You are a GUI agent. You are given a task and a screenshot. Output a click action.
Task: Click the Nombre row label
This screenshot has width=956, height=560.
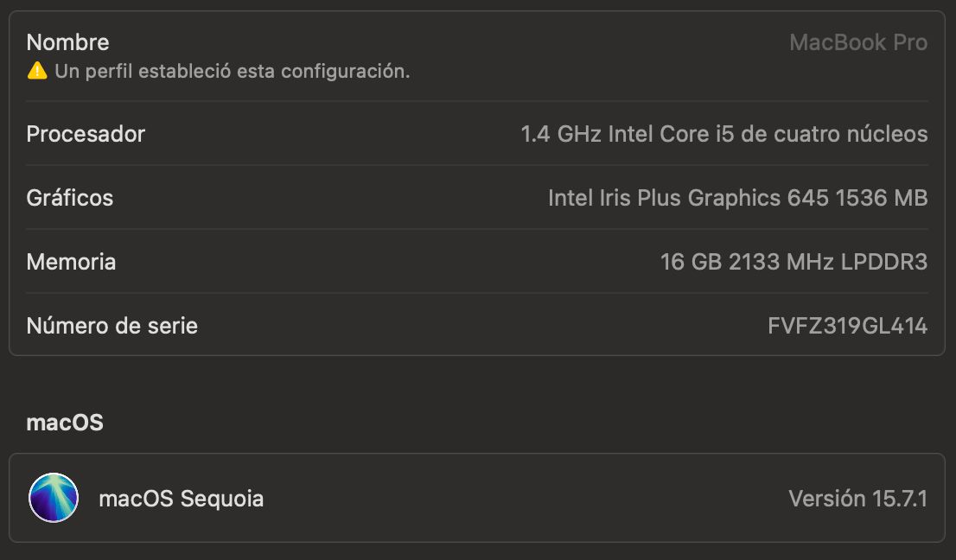click(67, 42)
